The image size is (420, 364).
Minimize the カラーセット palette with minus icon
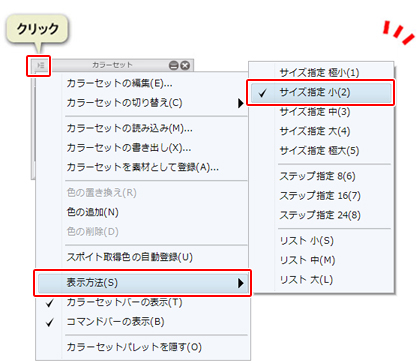[x=174, y=65]
